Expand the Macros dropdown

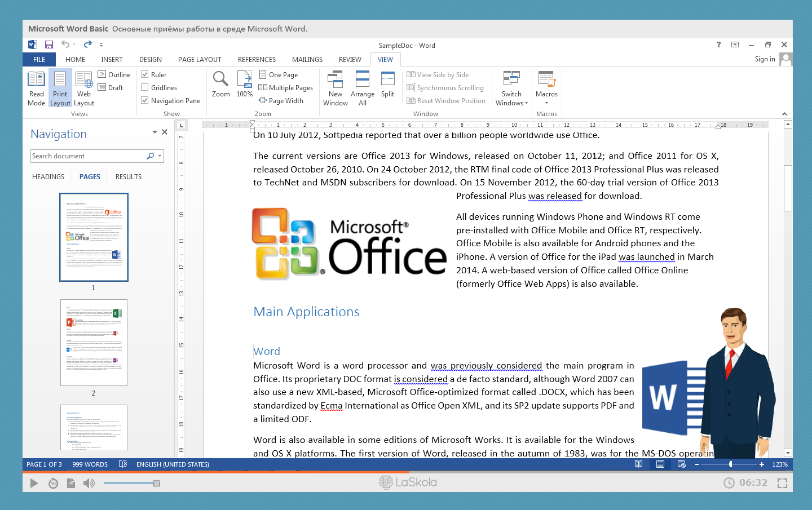coord(546,103)
